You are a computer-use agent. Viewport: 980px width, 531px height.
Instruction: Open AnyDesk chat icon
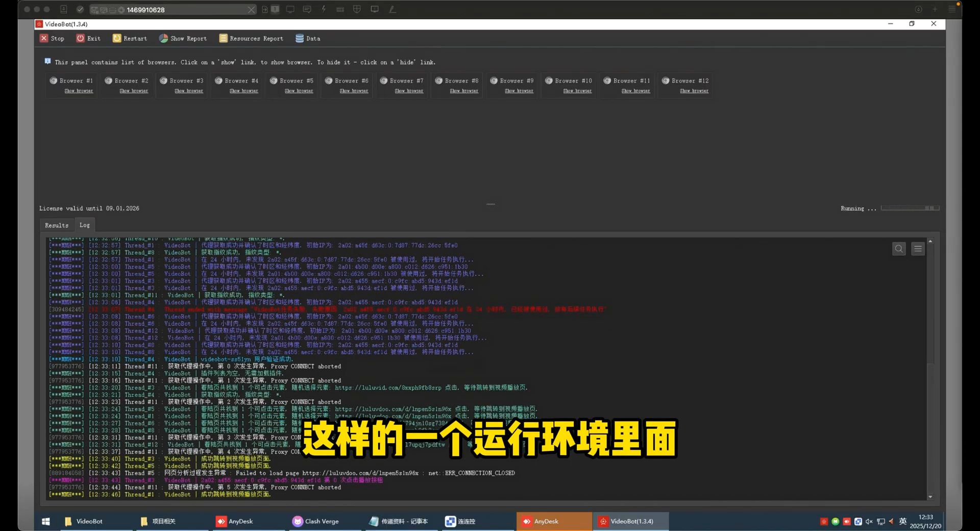(x=307, y=9)
